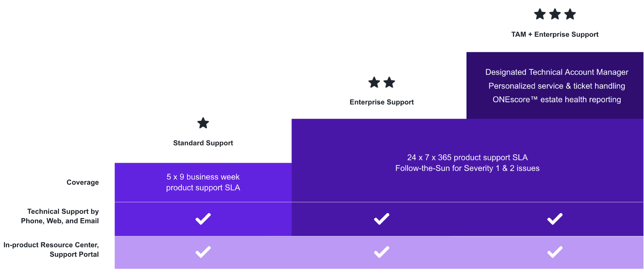Click TAM tier's Technical Support checkmark

tap(555, 219)
